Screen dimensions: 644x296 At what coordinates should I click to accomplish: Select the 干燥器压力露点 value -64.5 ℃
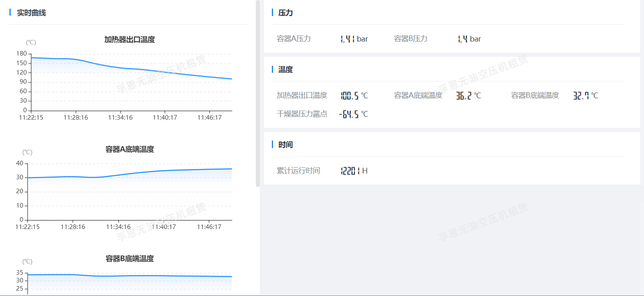click(352, 114)
